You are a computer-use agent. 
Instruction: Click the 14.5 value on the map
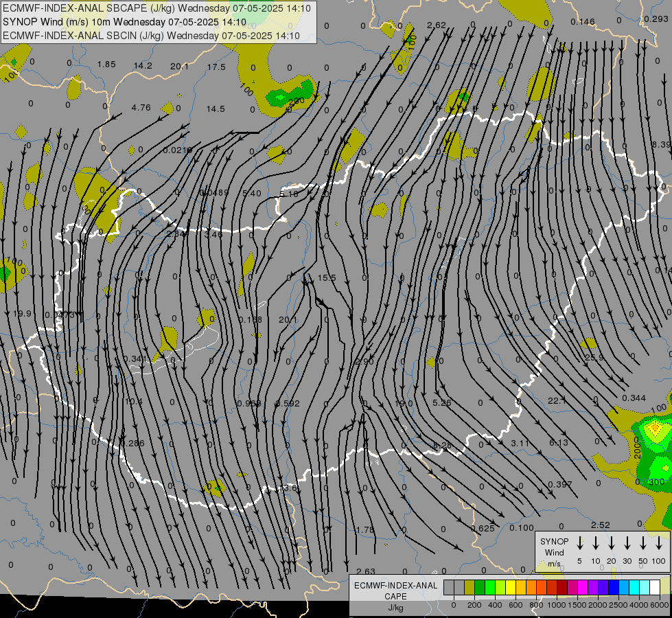click(216, 109)
